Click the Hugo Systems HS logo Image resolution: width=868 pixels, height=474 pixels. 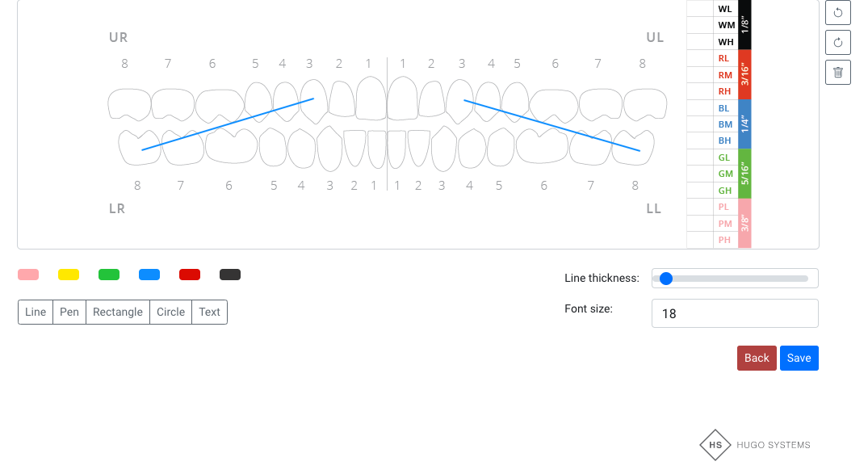[715, 445]
